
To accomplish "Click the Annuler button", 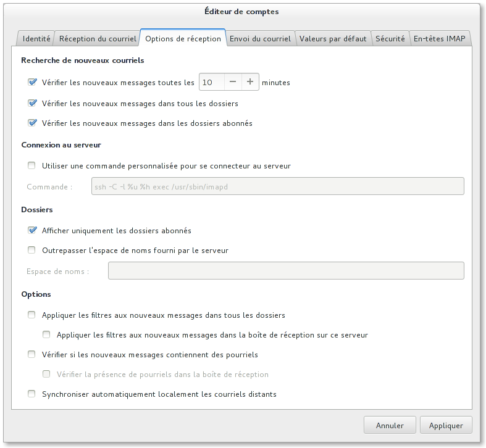I will 390,425.
